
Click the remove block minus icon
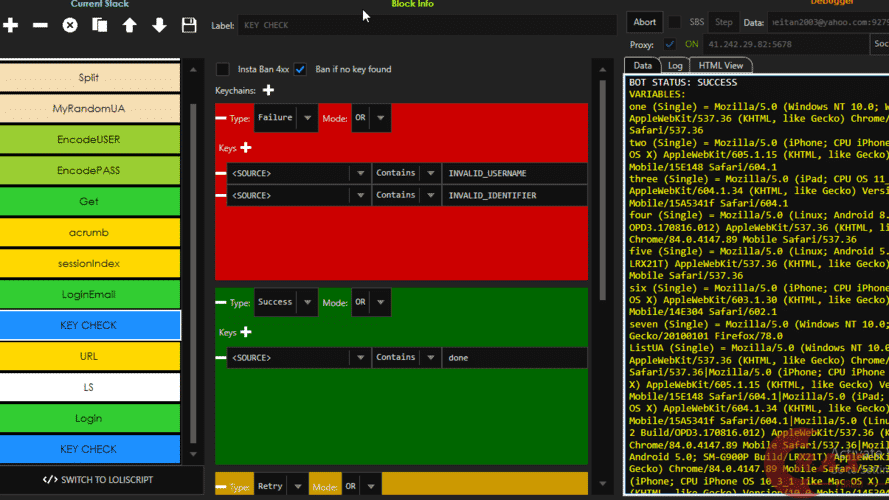point(40,25)
